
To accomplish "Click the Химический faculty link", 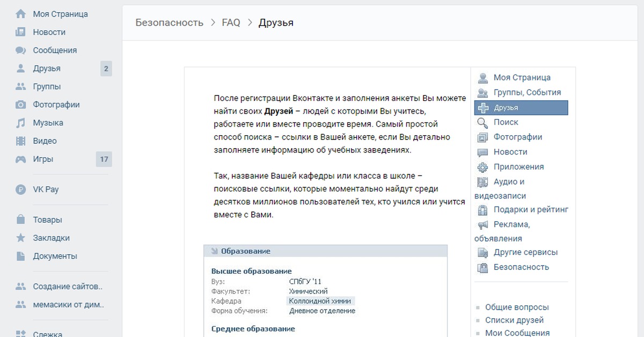I will [308, 291].
